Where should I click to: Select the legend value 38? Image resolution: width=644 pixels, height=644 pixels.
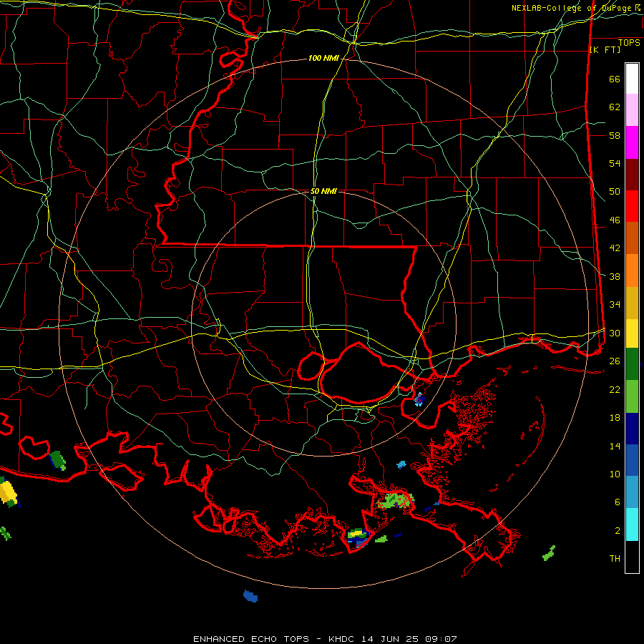[615, 277]
